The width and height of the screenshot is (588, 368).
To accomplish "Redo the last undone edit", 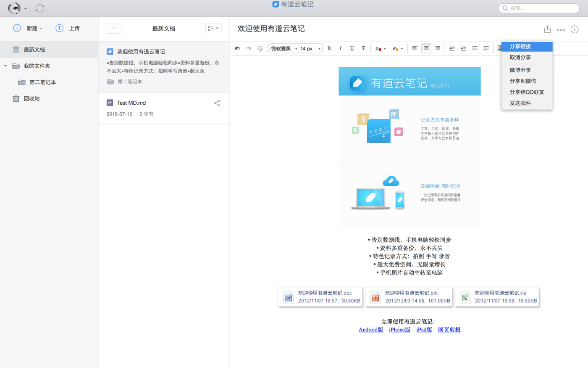I will point(249,48).
